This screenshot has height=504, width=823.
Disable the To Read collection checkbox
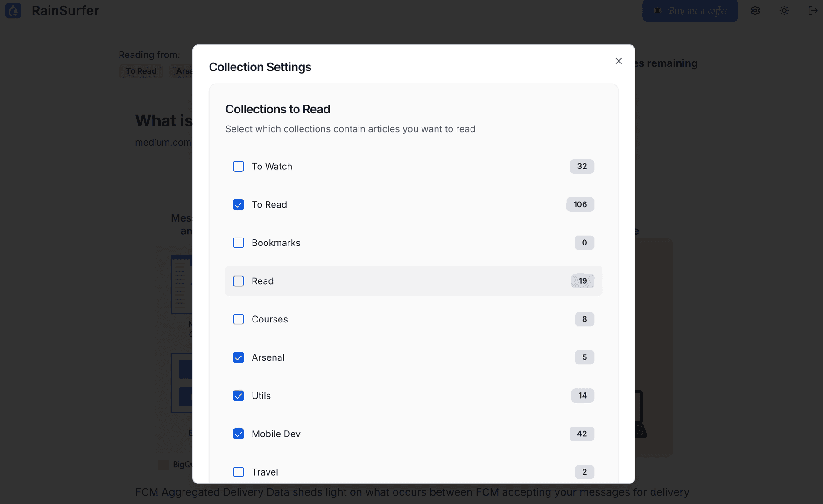click(239, 204)
